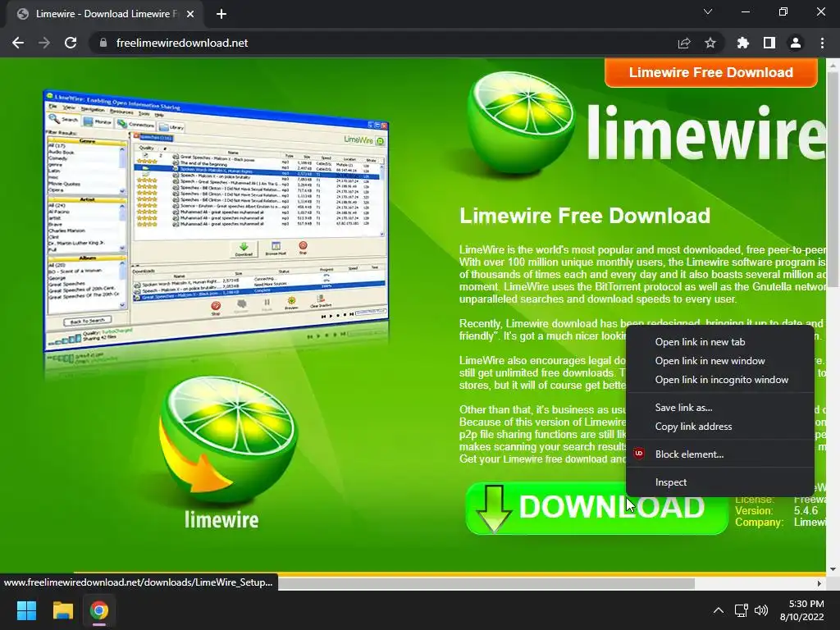840x630 pixels.
Task: Click the lock icon in the address bar
Action: tap(103, 43)
